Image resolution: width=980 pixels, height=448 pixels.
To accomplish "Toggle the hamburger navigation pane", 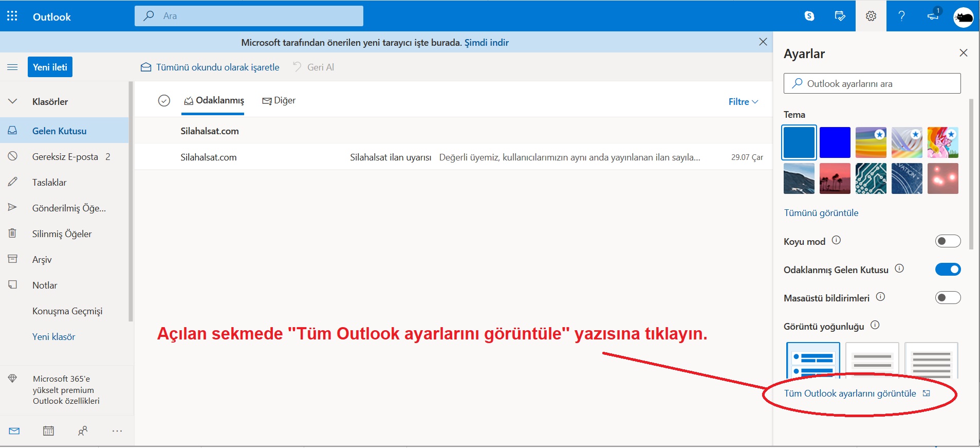I will pyautogui.click(x=12, y=67).
